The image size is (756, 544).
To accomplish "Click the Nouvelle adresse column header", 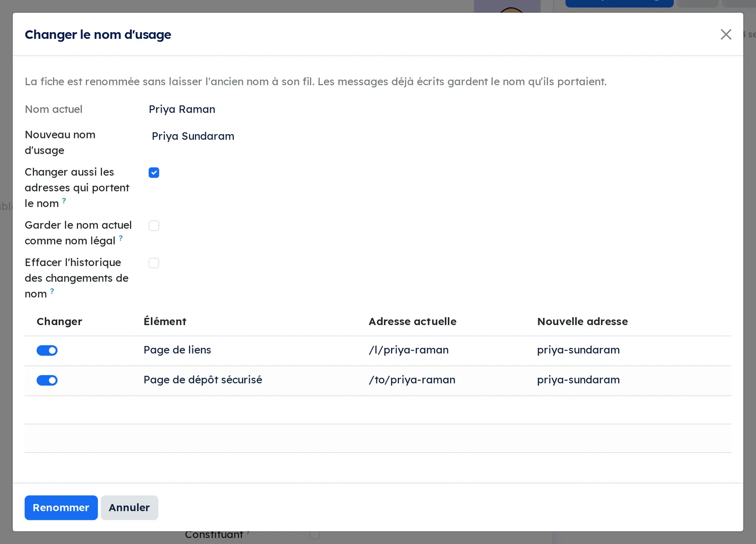I will [x=583, y=321].
